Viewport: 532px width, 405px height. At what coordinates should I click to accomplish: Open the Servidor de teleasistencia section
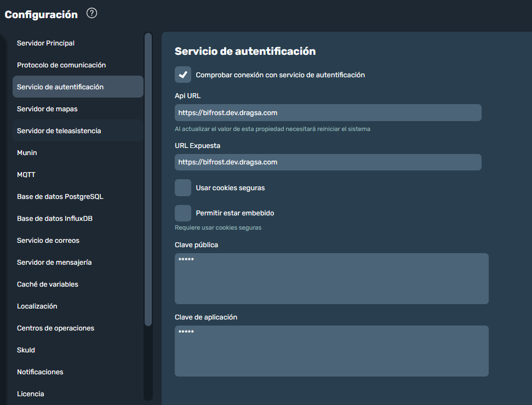(78, 130)
